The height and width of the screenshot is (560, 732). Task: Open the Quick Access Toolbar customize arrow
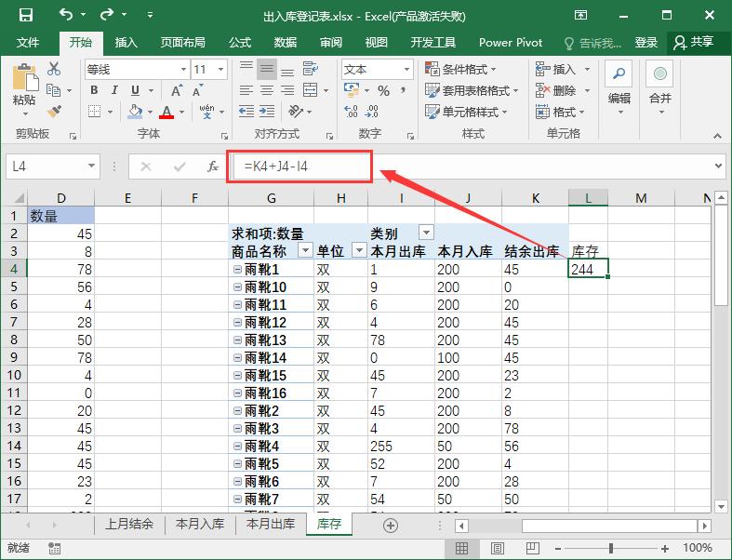click(x=150, y=15)
